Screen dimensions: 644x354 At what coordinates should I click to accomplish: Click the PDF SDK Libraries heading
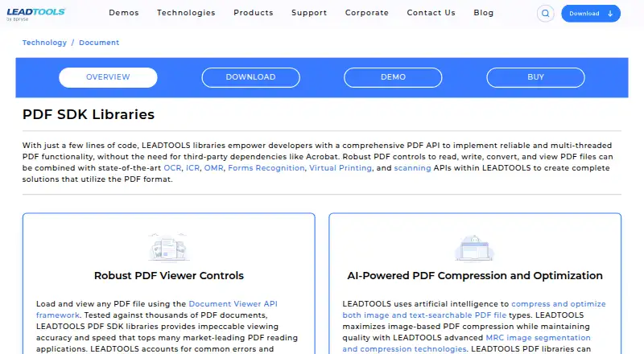pos(89,114)
